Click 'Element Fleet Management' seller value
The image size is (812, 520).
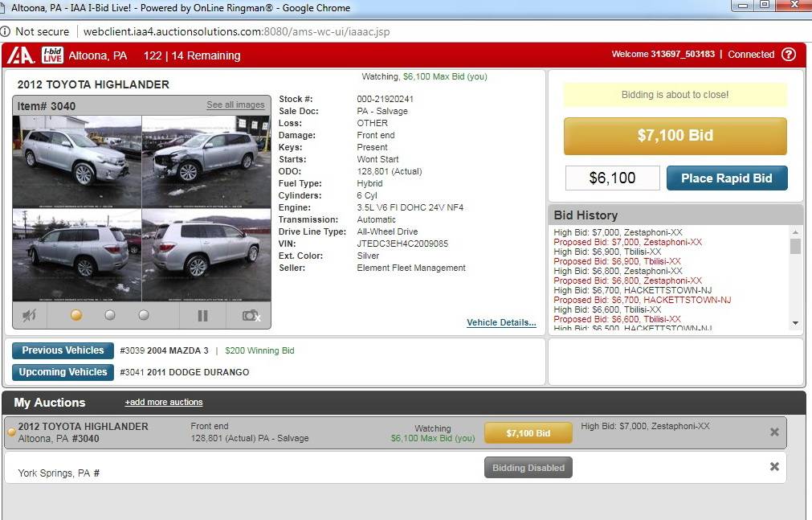411,268
